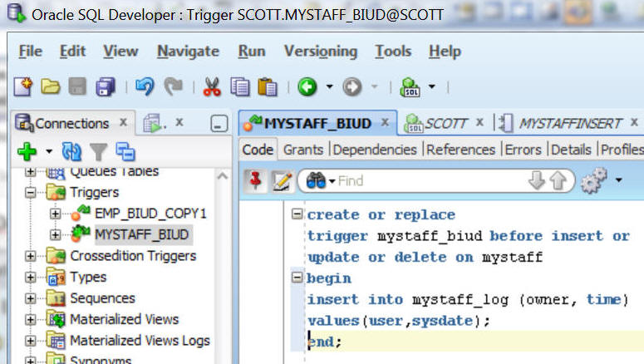This screenshot has width=644, height=364.
Task: Click the schema browser icon
Action: 125,151
